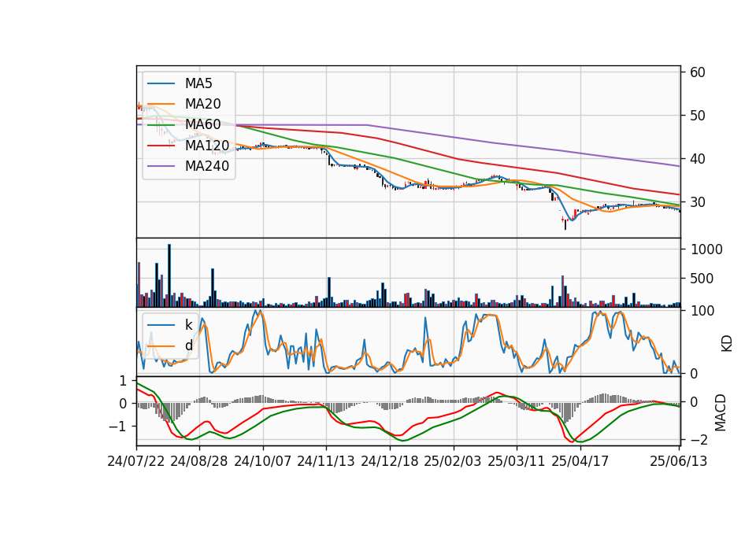
Task: Click the 25/03/11 date axis label
Action: click(517, 461)
